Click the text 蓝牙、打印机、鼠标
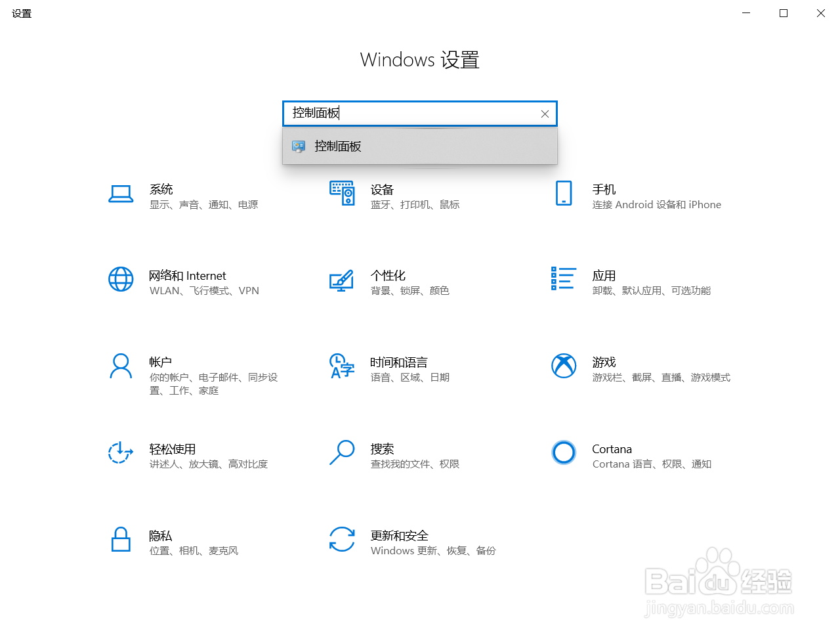Viewport: 840px width, 637px height. (x=415, y=205)
